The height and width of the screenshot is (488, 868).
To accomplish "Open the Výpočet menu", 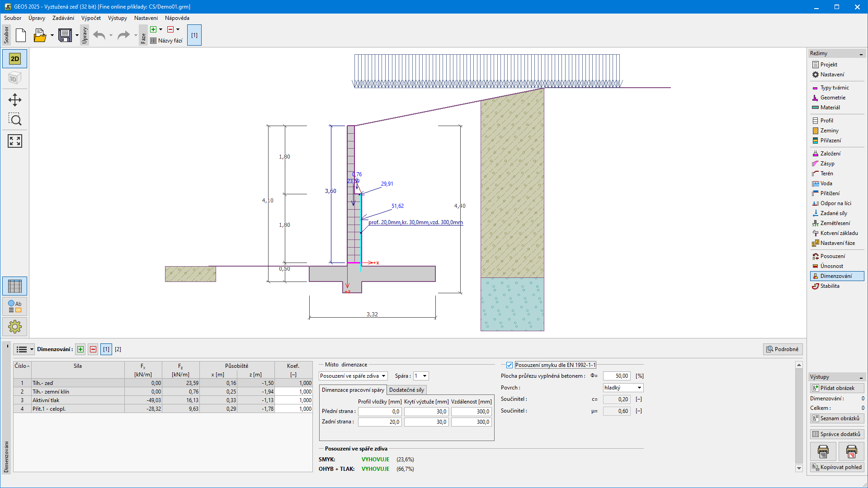I will click(91, 18).
